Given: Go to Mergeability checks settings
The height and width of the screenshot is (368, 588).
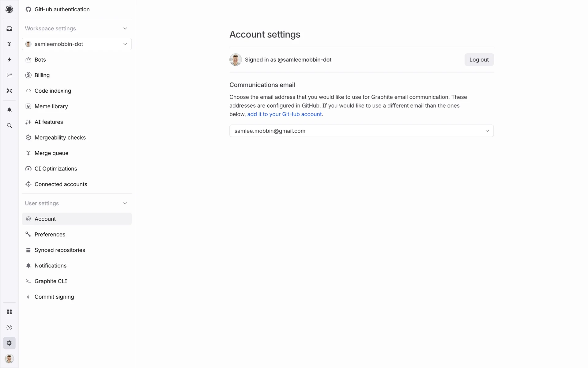Looking at the screenshot, I should click(x=60, y=138).
